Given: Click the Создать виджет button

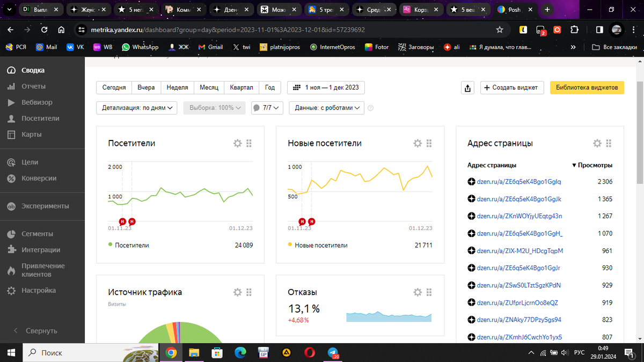Looking at the screenshot, I should 512,87.
